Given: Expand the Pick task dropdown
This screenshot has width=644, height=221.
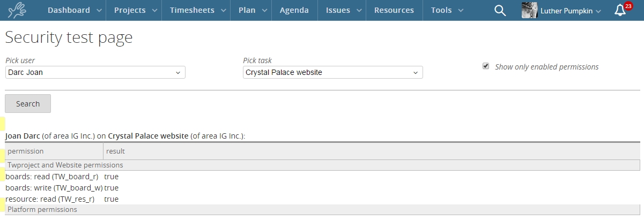Looking at the screenshot, I should [x=333, y=72].
